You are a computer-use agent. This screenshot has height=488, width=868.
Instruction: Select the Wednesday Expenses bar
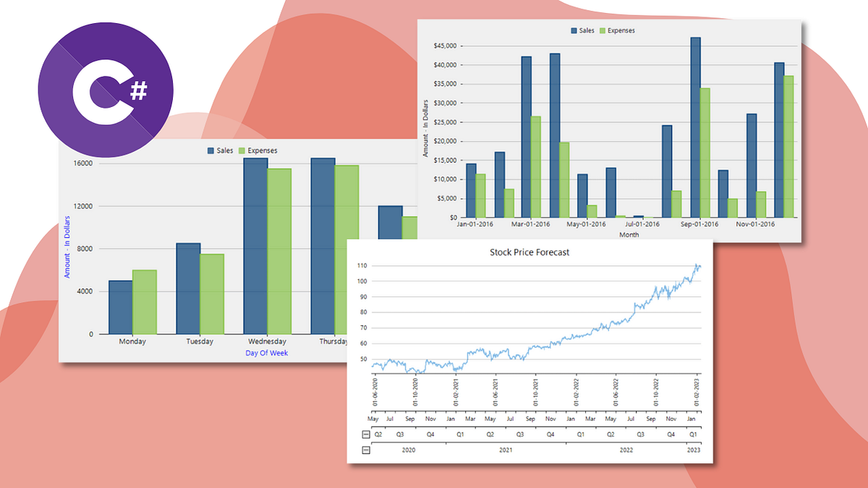tap(279, 251)
